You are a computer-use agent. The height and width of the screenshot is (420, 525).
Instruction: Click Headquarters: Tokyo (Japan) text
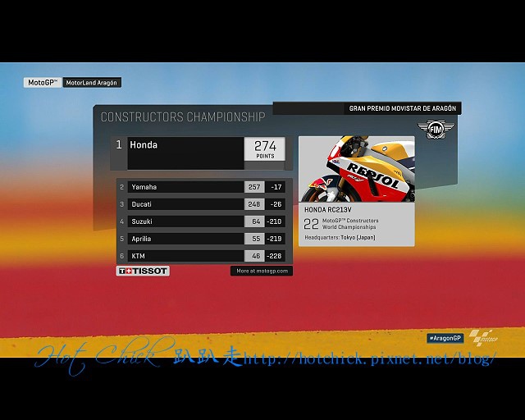click(x=340, y=237)
